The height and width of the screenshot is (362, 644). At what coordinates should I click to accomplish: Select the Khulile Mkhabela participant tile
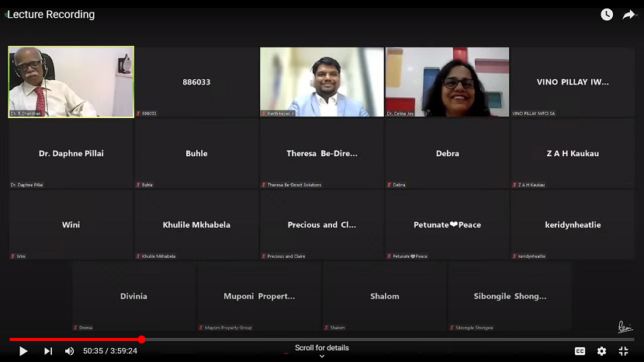click(196, 225)
